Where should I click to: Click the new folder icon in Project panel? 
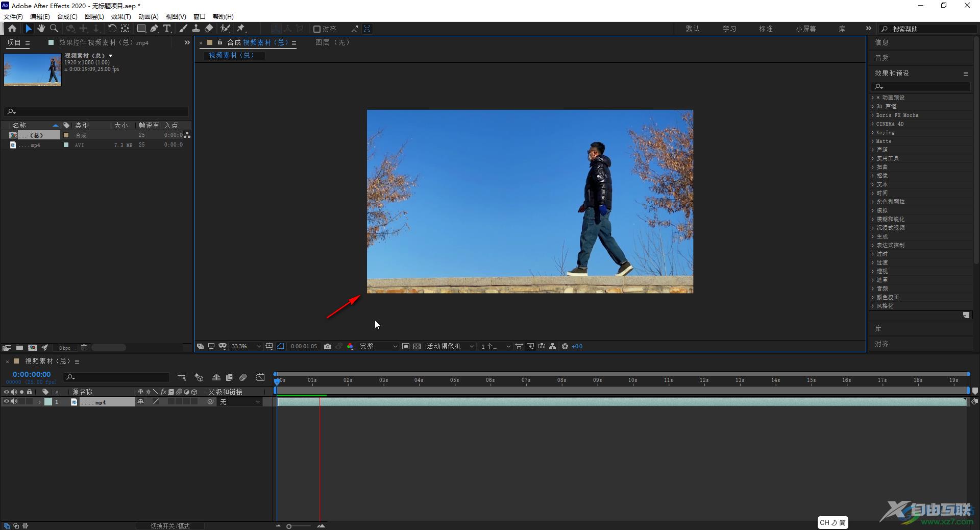19,348
